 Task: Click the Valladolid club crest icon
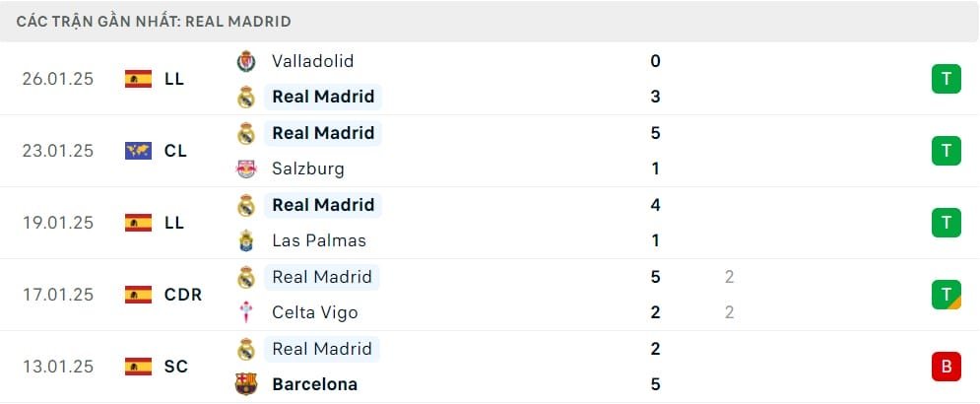point(246,61)
